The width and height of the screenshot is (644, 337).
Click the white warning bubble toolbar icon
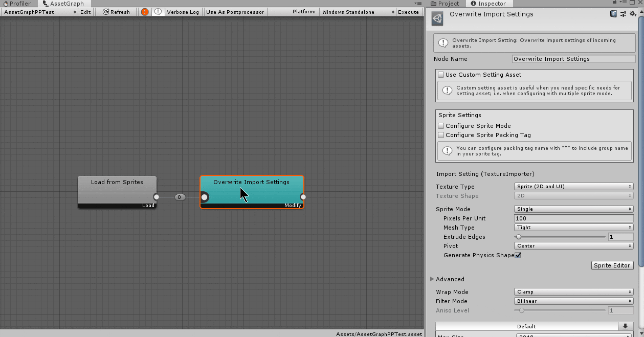tap(158, 12)
